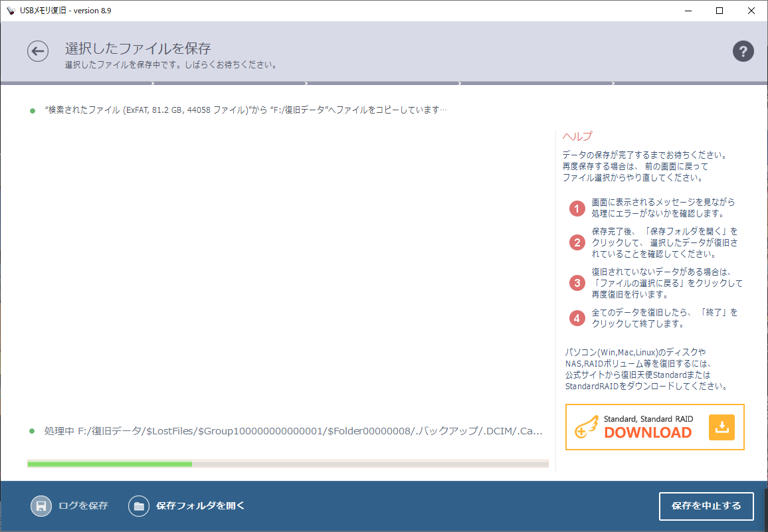Open help via the question mark icon
Screen dimensions: 768x532
click(743, 51)
